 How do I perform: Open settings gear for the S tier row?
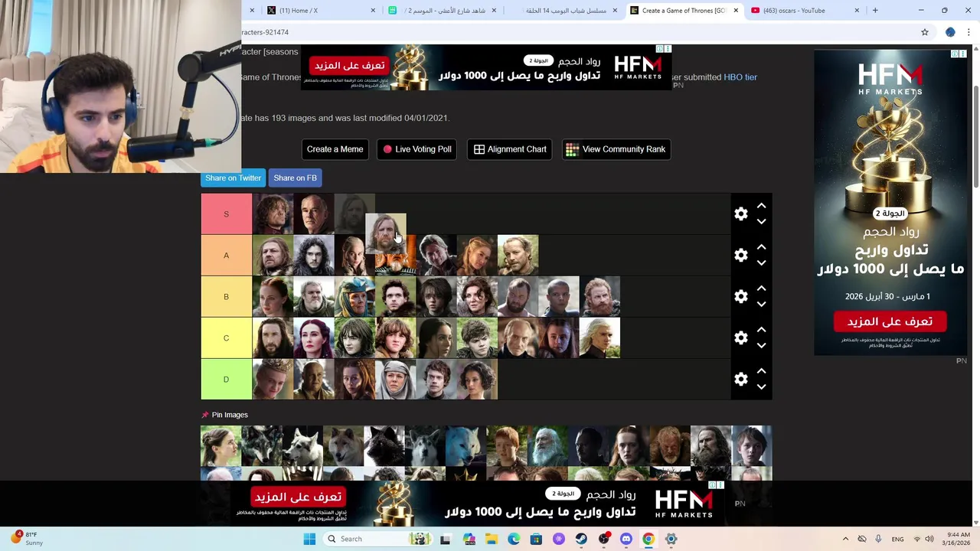point(740,214)
